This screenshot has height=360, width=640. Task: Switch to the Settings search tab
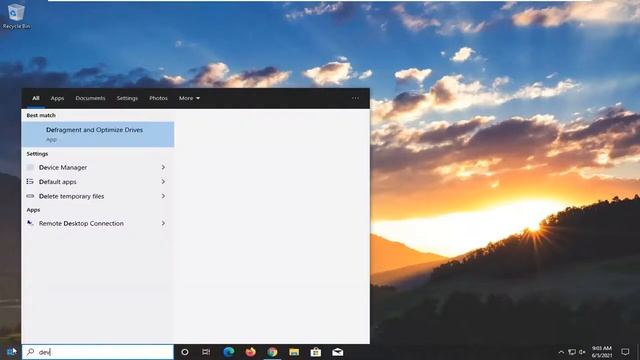pos(127,98)
